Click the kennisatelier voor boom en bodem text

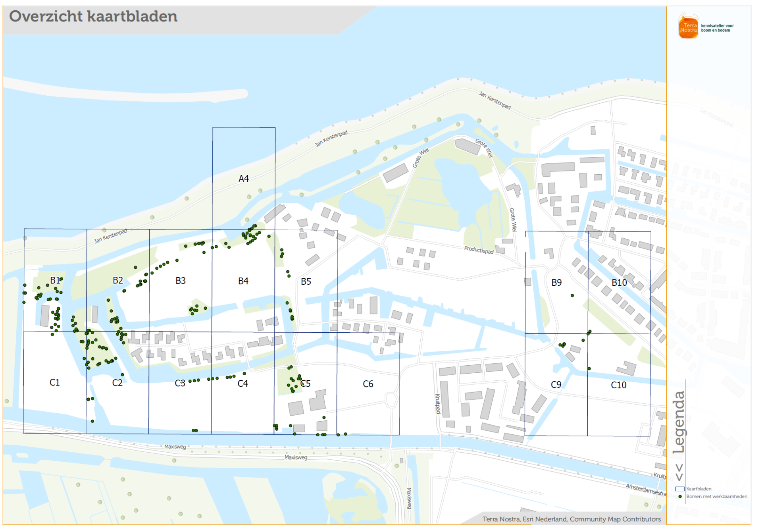click(717, 28)
